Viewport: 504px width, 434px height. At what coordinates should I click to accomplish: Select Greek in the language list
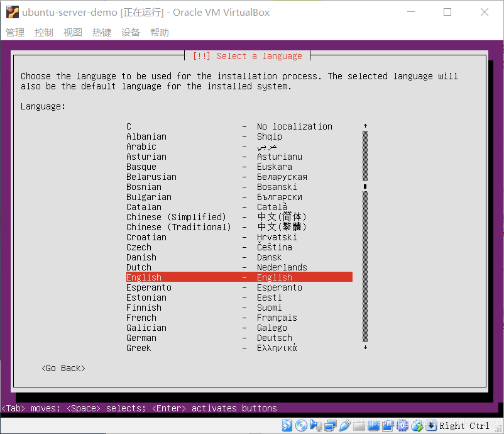(x=239, y=347)
